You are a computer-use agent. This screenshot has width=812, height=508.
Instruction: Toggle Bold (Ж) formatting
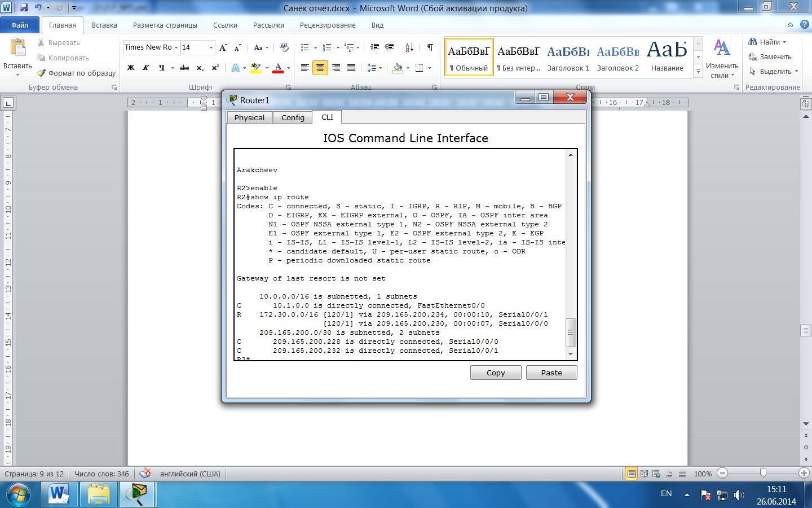[x=131, y=68]
